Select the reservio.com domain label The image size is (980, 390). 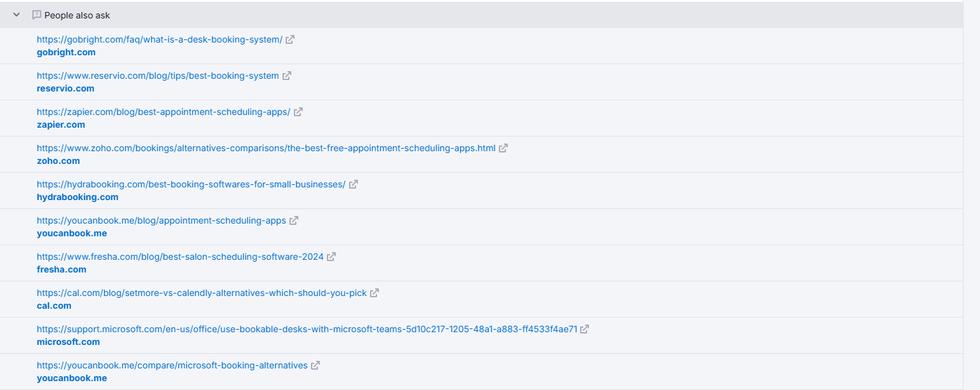point(65,88)
